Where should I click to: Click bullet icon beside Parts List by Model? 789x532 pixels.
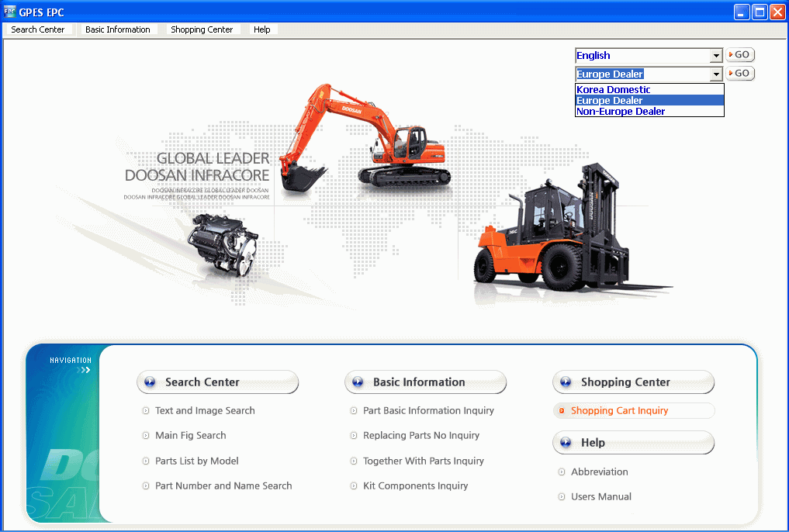146,461
